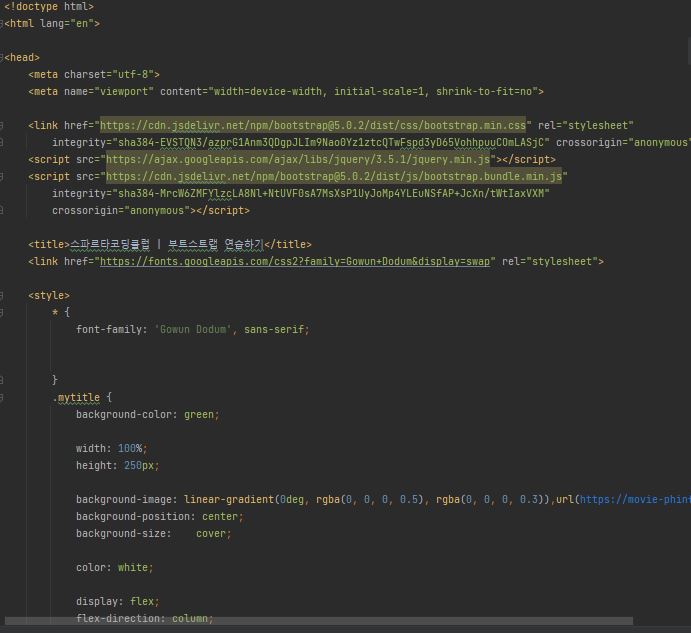
Task: Click the width: 100% declaration
Action: click(111, 448)
